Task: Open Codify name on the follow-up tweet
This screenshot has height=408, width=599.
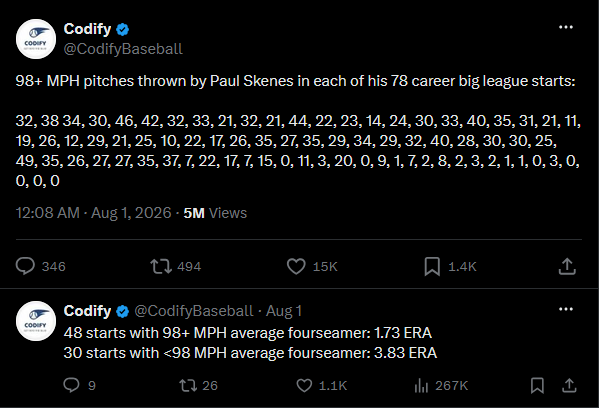Action: tap(87, 311)
